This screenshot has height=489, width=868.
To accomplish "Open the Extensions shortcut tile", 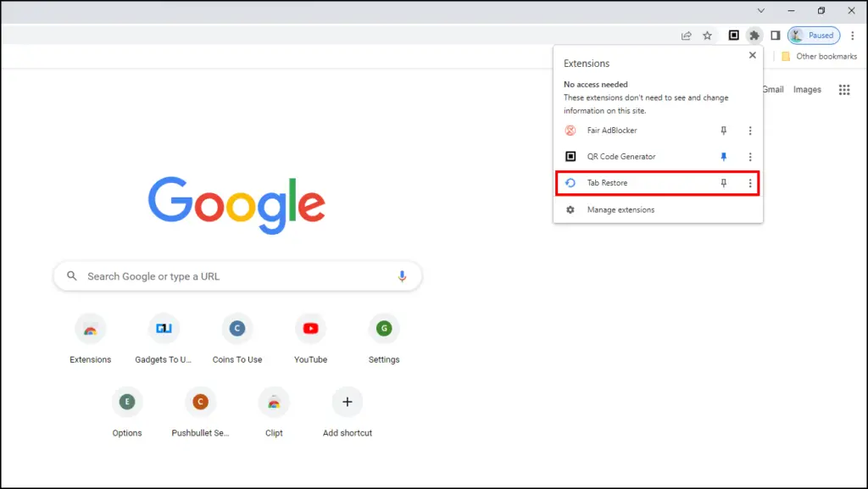I will click(90, 338).
